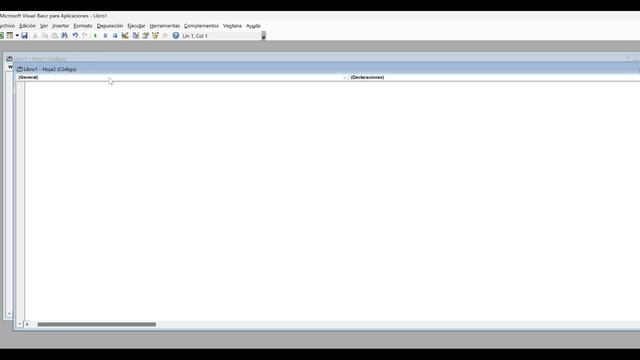Click the Paste icon in toolbar
Image resolution: width=640 pixels, height=360 pixels.
tap(55, 36)
